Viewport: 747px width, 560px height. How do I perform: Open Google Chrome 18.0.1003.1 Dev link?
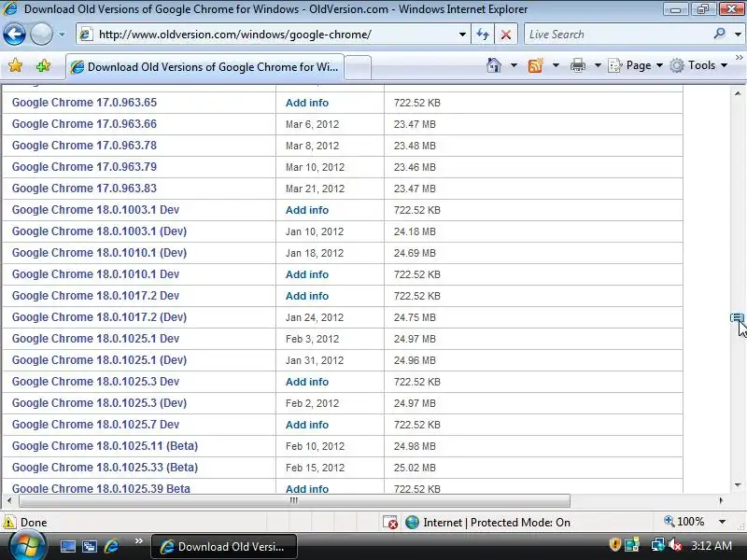pyautogui.click(x=96, y=209)
